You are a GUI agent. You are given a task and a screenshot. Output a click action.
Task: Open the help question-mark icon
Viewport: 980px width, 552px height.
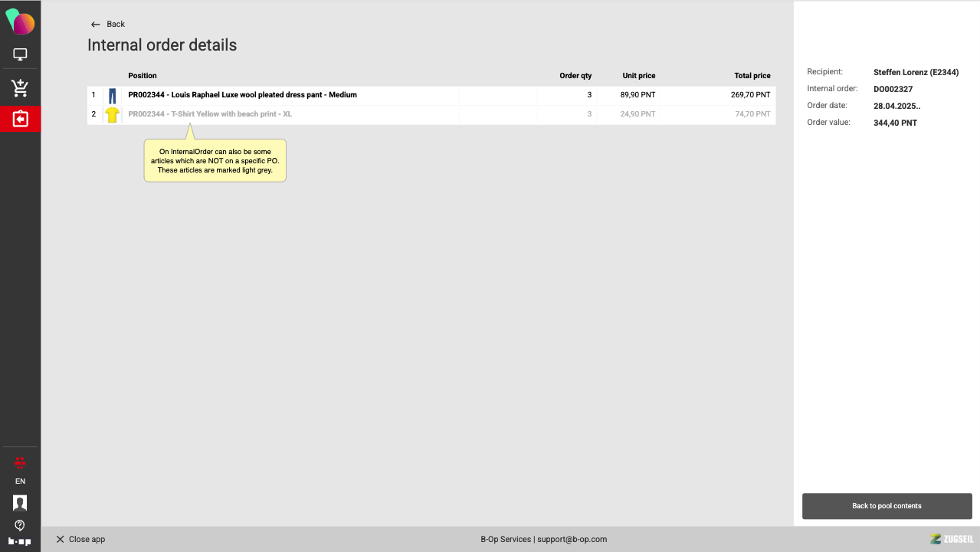click(20, 525)
